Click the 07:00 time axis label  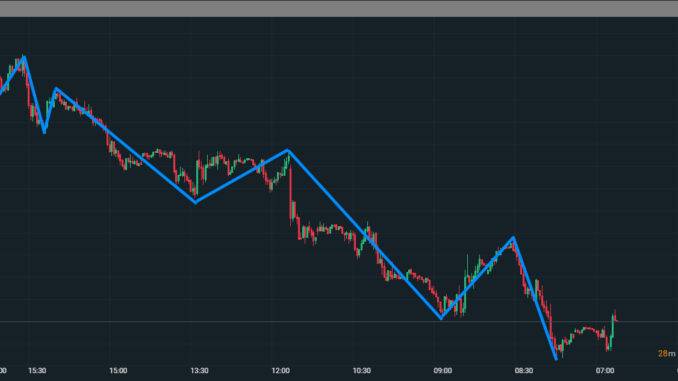(x=605, y=371)
